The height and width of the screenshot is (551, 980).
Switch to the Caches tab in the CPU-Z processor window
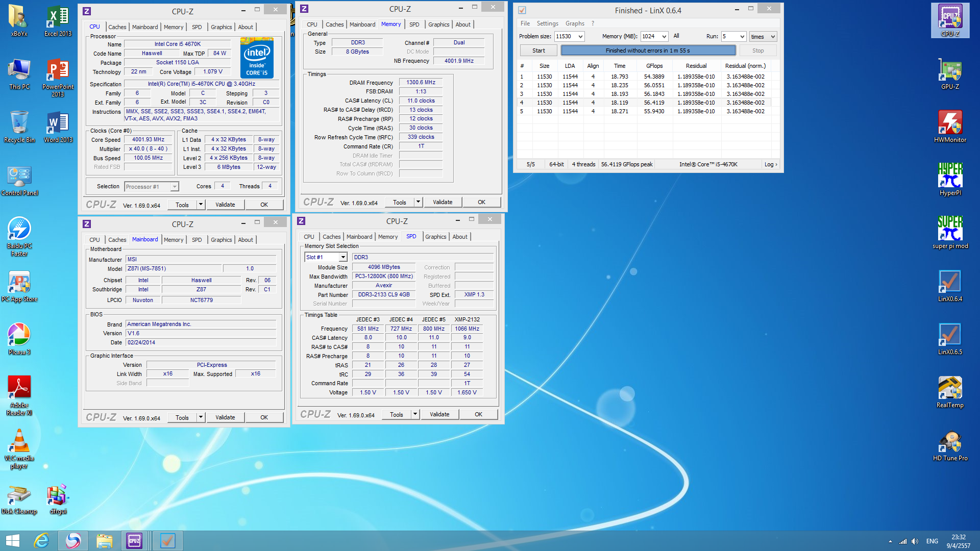[x=117, y=27]
